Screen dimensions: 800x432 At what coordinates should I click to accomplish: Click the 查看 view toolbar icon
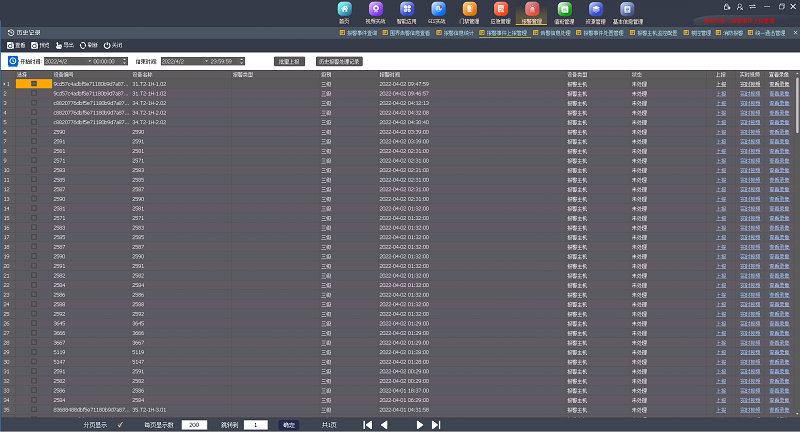pyautogui.click(x=14, y=45)
